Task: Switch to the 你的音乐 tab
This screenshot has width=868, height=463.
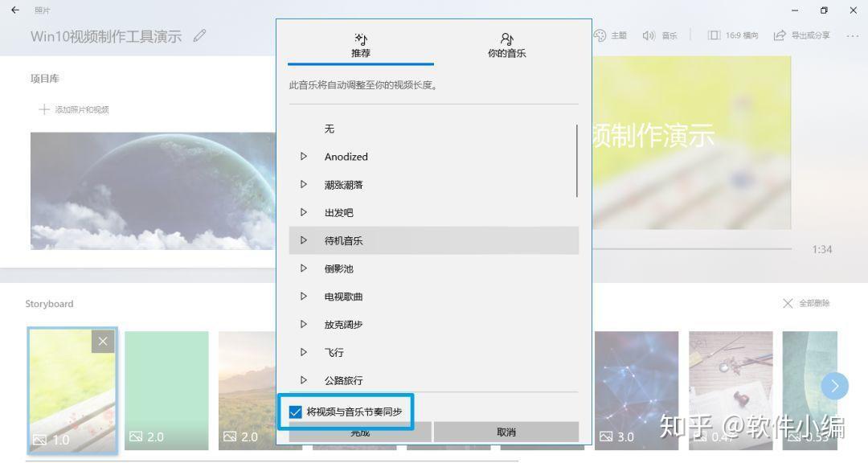Action: tap(506, 44)
